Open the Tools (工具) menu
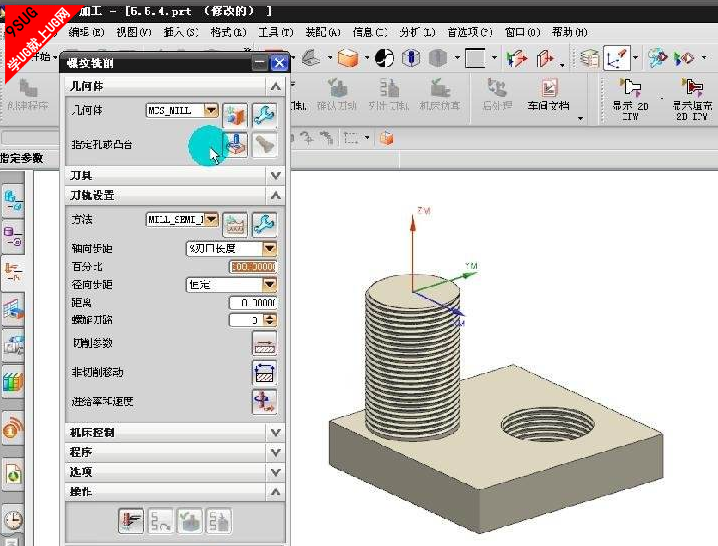The image size is (718, 546). pos(275,32)
